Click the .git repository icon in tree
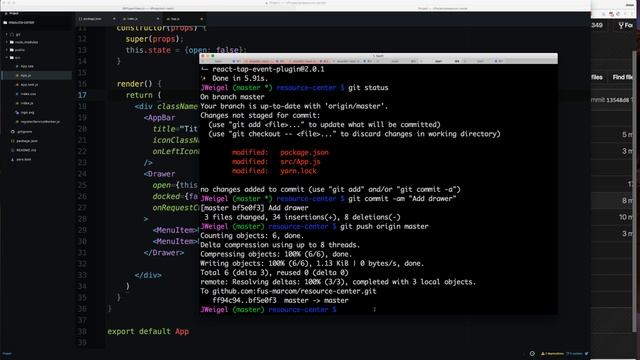The width and height of the screenshot is (640, 360). pyautogui.click(x=12, y=35)
